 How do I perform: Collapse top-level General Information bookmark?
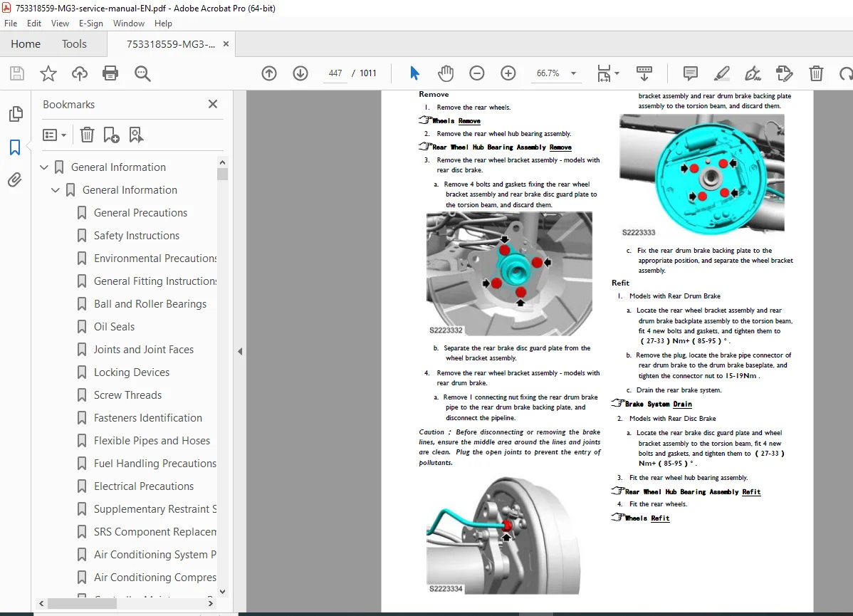pos(44,167)
